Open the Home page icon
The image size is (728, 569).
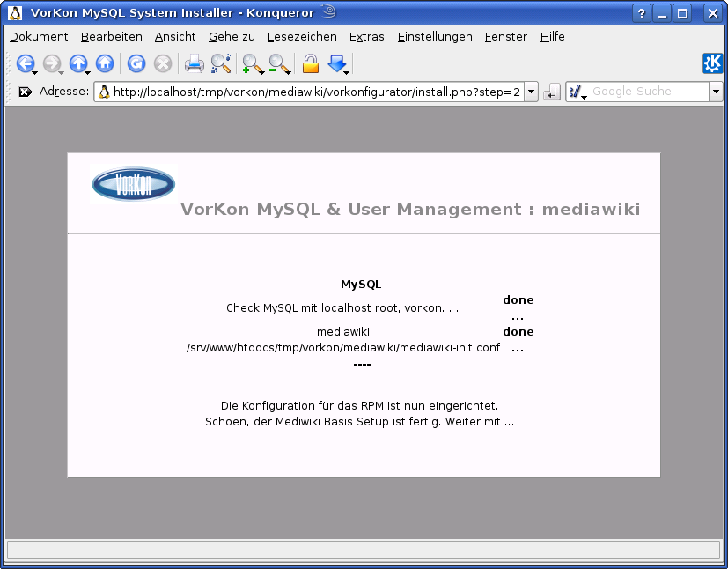pyautogui.click(x=105, y=63)
